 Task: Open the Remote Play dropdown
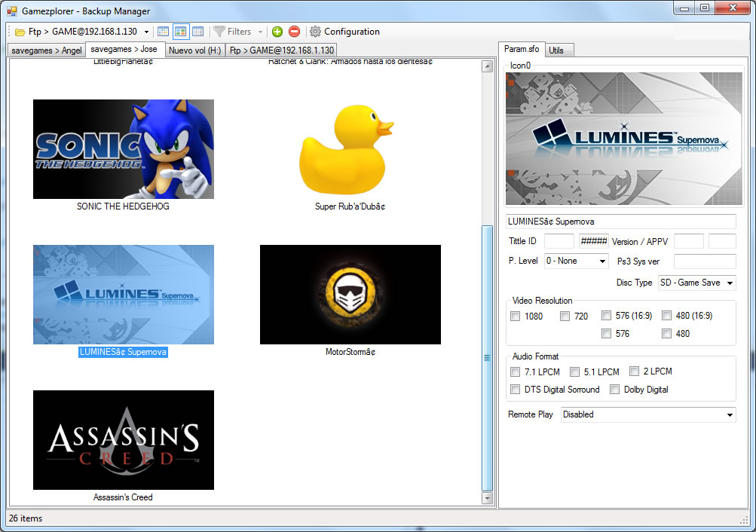pyautogui.click(x=648, y=415)
